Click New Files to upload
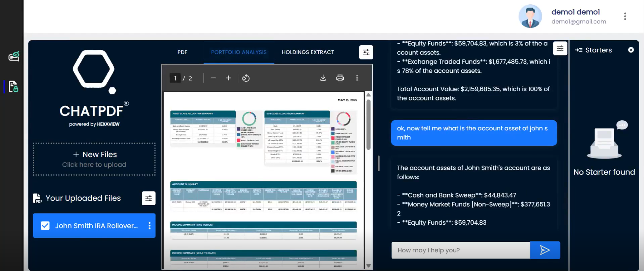 coord(94,159)
